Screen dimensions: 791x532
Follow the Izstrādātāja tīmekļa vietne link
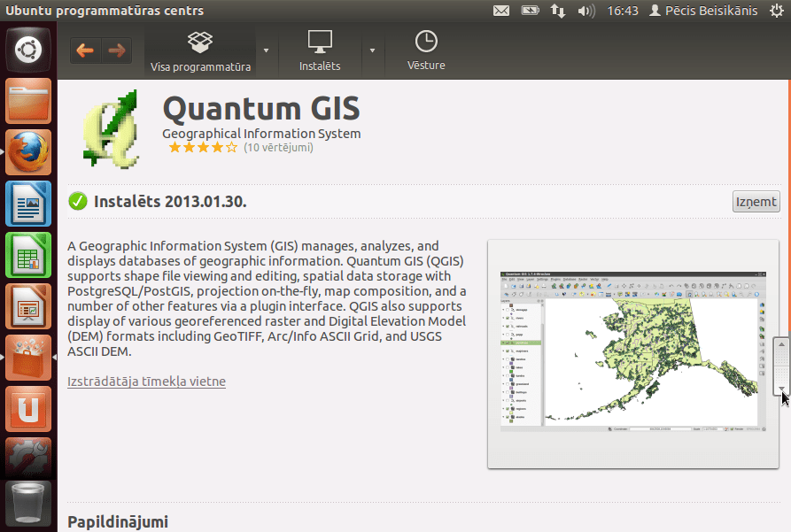point(146,382)
